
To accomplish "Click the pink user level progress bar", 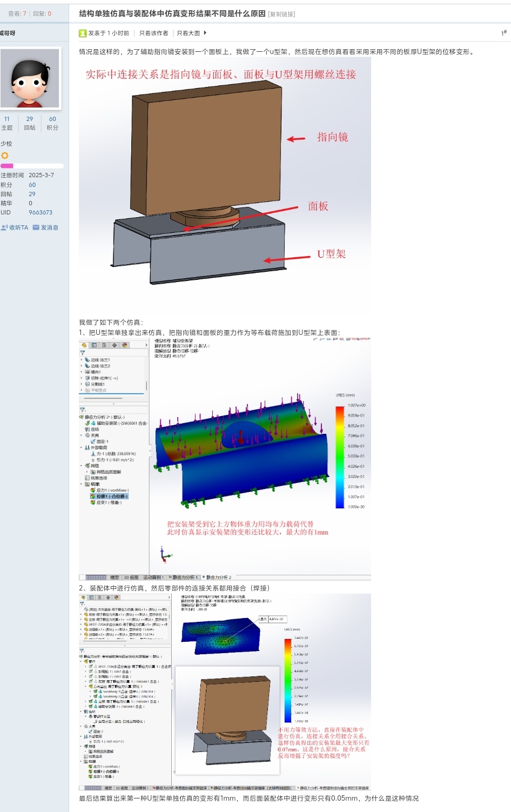I will pyautogui.click(x=32, y=166).
